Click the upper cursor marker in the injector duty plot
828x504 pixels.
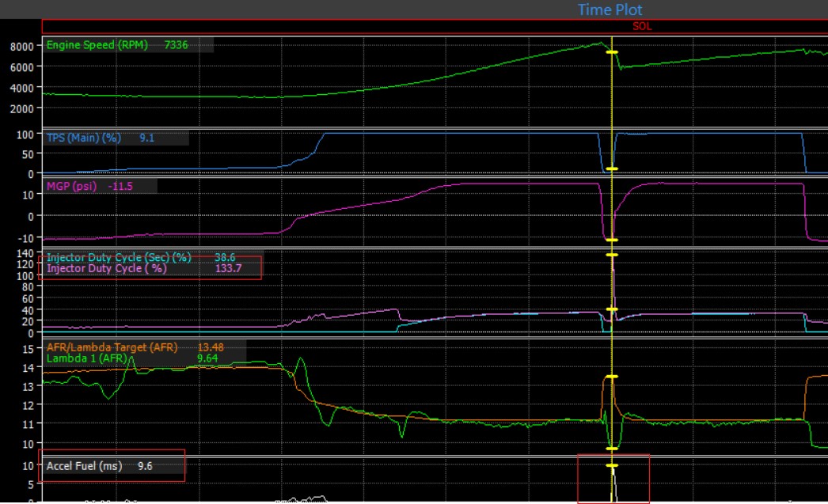(611, 255)
